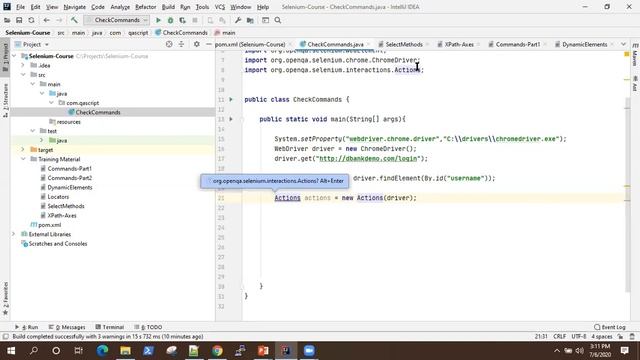Click the editor vertical scrollbar
This screenshot has width=640, height=360.
click(x=627, y=195)
